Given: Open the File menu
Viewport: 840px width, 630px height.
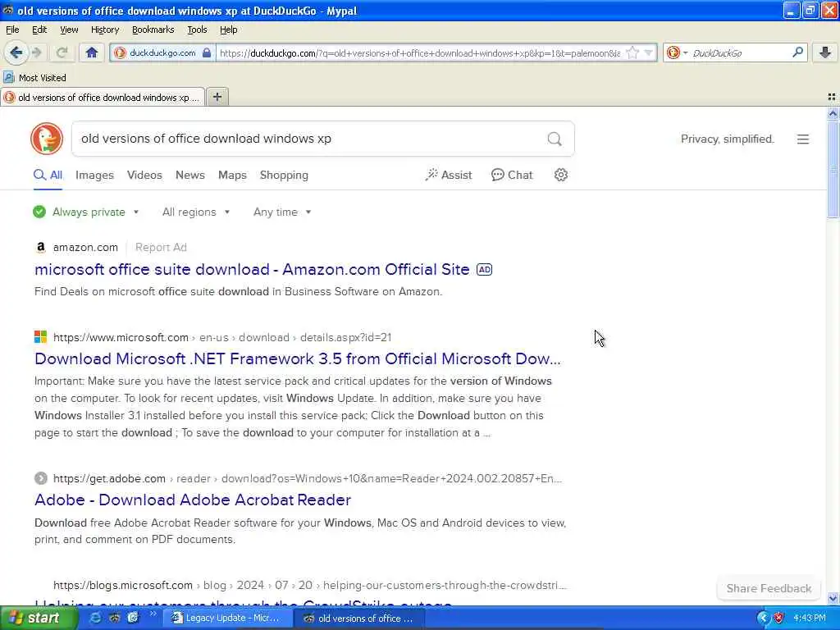Looking at the screenshot, I should tap(12, 30).
